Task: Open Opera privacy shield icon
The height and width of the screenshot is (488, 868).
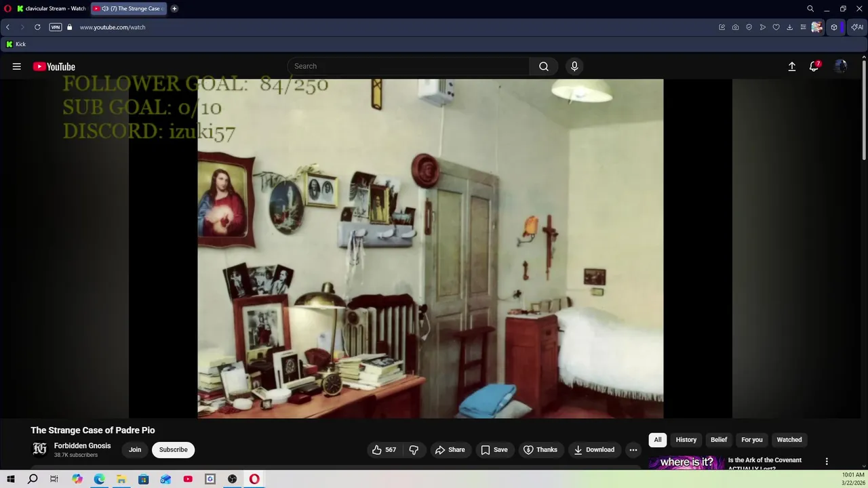Action: click(x=749, y=27)
